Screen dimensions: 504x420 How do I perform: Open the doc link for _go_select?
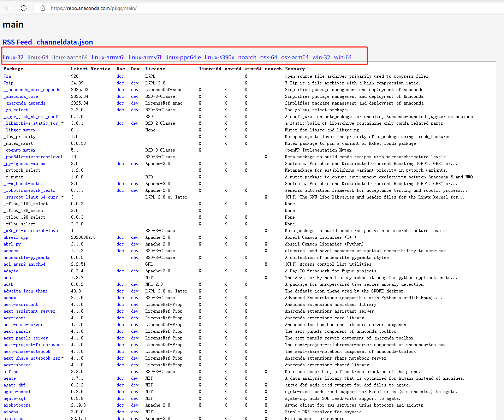(x=120, y=110)
